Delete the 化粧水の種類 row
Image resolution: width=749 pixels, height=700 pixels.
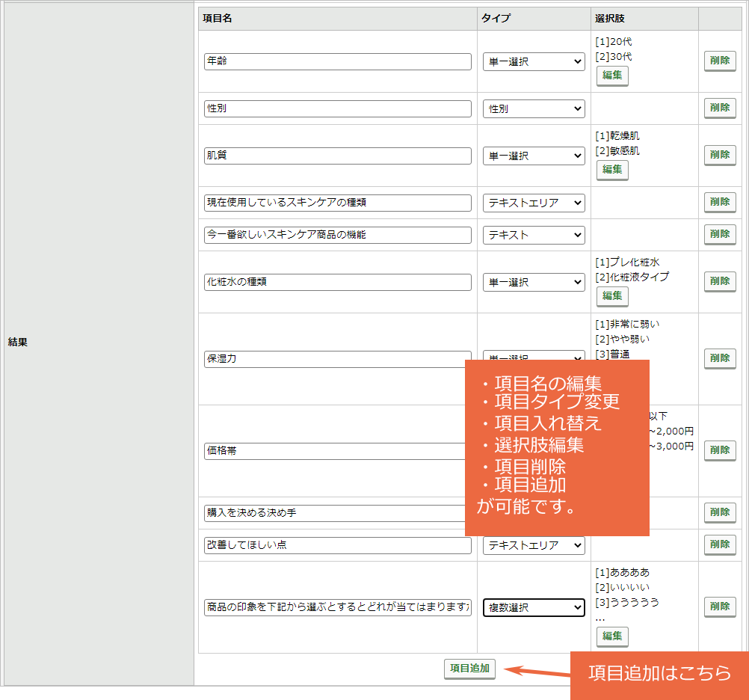click(720, 281)
